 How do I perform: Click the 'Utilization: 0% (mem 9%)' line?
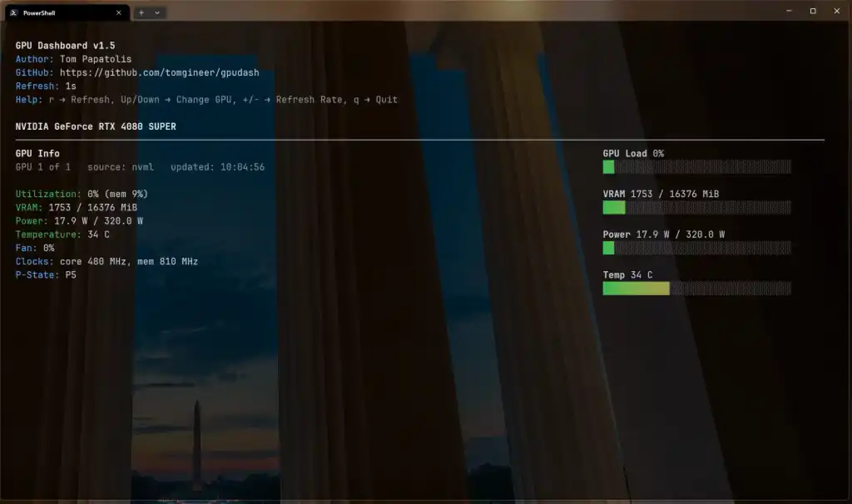82,194
